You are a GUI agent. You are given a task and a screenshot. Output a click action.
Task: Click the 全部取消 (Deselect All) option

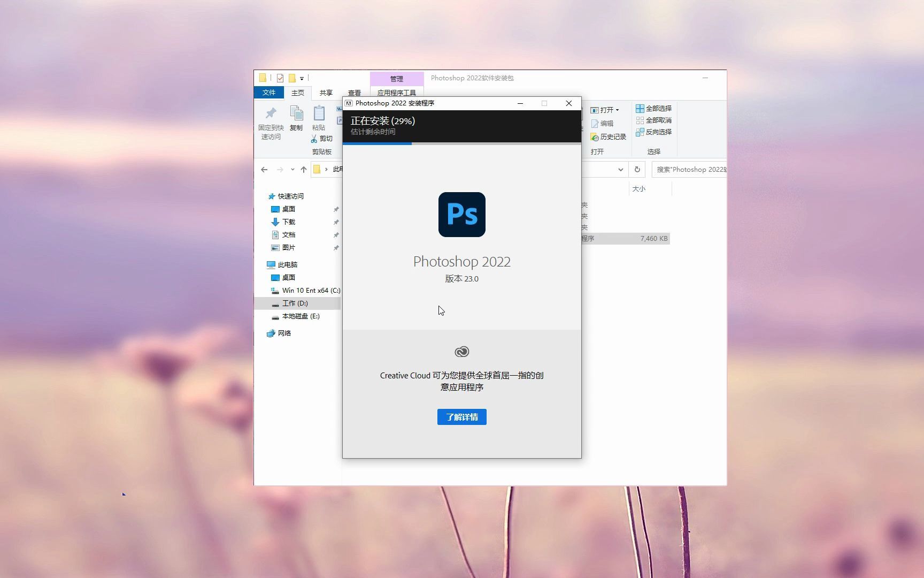click(x=640, y=120)
